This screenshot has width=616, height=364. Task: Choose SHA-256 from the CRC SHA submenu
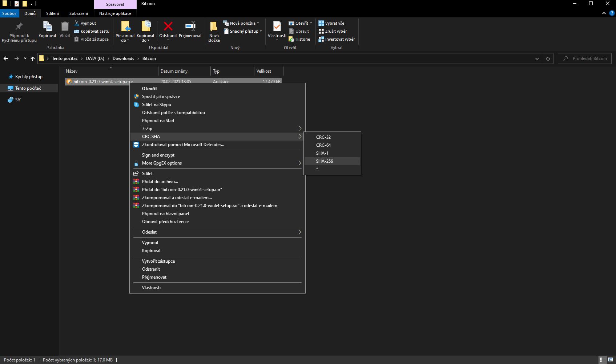[x=325, y=161]
